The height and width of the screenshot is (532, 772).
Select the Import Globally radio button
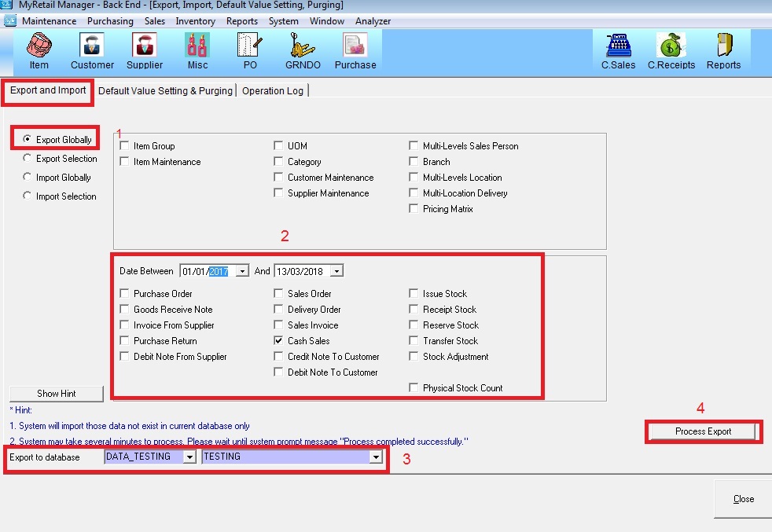[28, 178]
